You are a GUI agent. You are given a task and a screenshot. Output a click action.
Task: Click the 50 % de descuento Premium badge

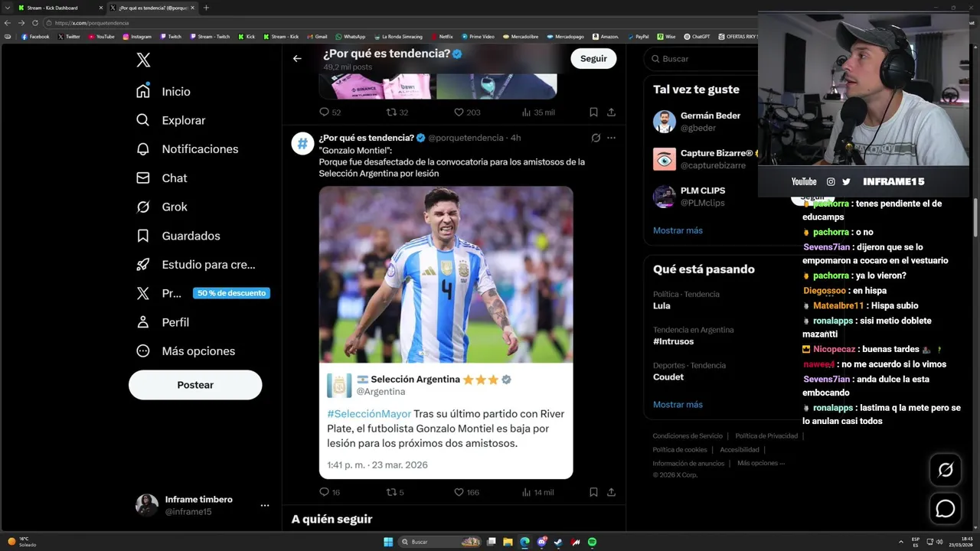click(x=231, y=293)
